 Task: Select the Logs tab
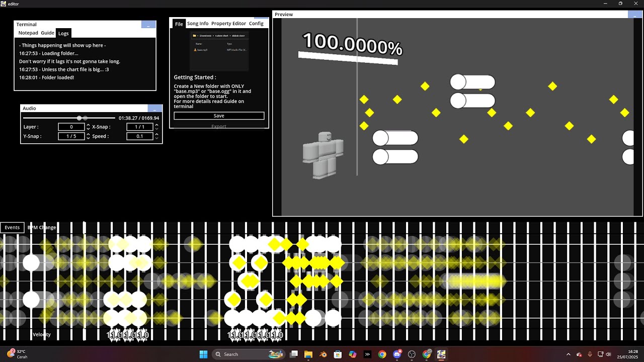(63, 33)
